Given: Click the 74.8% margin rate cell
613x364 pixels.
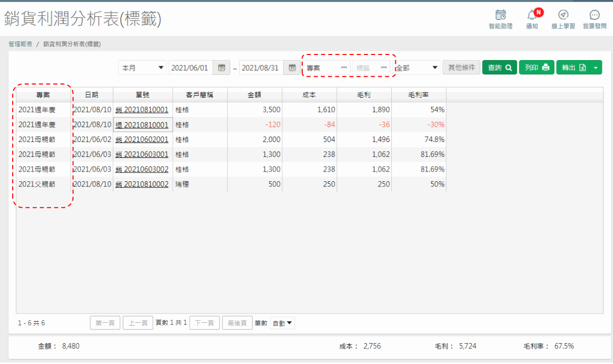Looking at the screenshot, I should 419,139.
